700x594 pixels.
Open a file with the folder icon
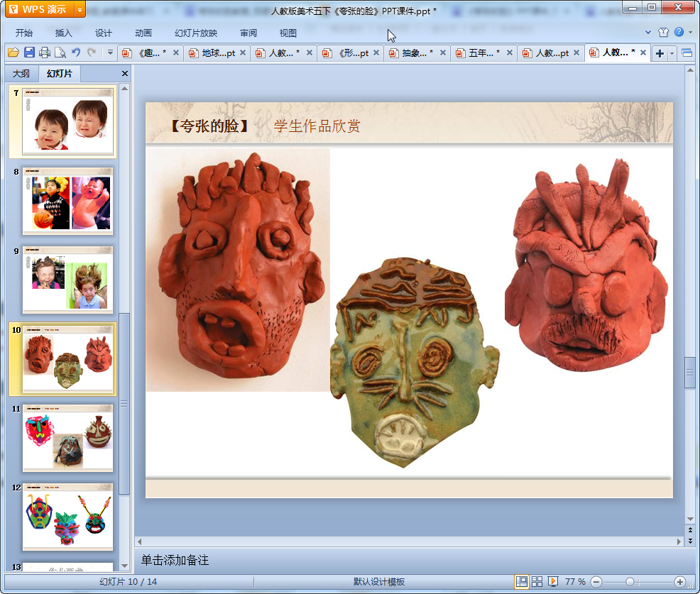coord(13,53)
